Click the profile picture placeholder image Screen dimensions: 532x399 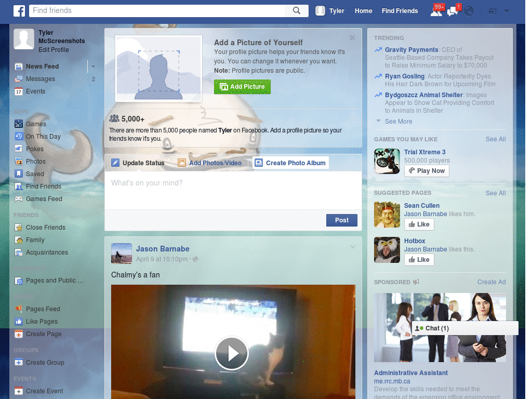(158, 69)
